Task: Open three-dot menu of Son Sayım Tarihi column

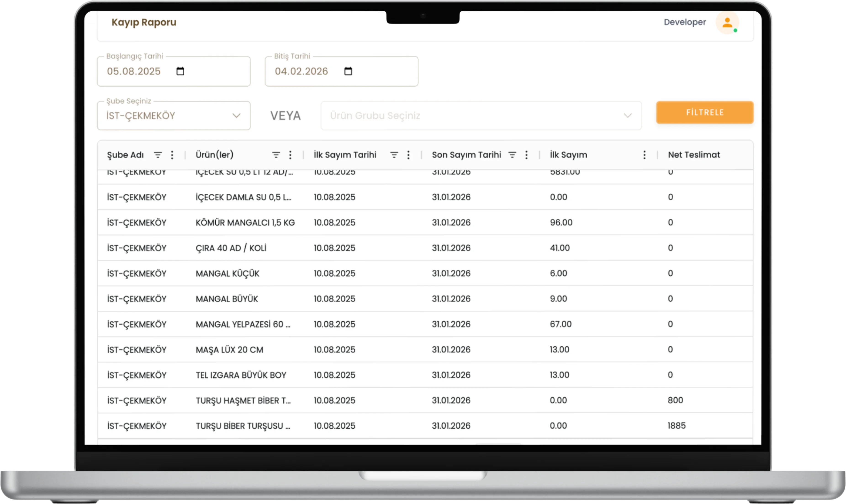Action: tap(526, 155)
